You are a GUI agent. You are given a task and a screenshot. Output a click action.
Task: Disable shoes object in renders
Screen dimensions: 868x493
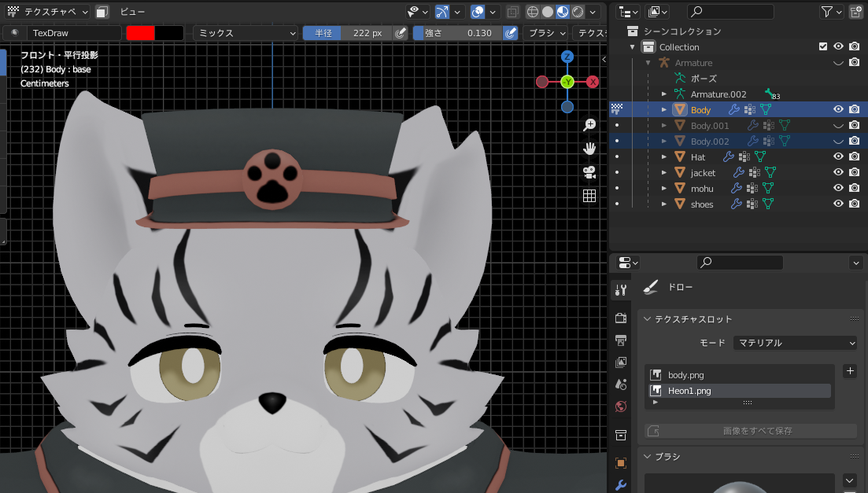tap(855, 204)
